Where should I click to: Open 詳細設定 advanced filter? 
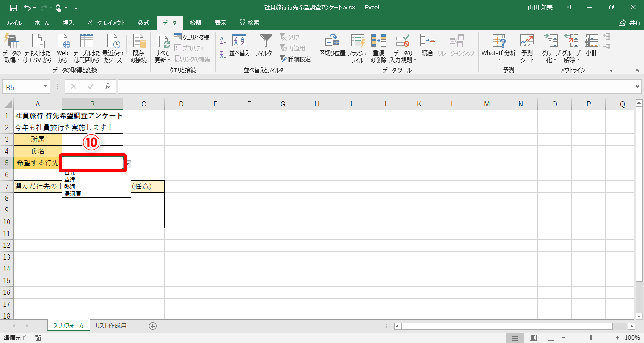click(295, 59)
